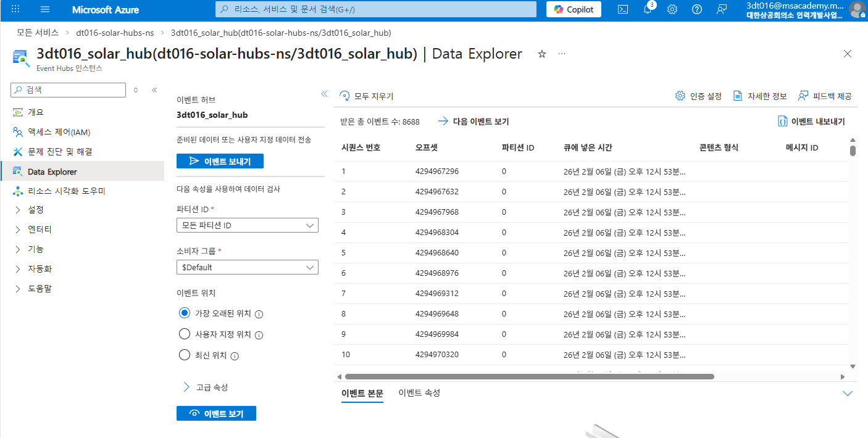This screenshot has width=868, height=438.
Task: Sort by 시퀀스 번호 column header
Action: click(x=361, y=147)
